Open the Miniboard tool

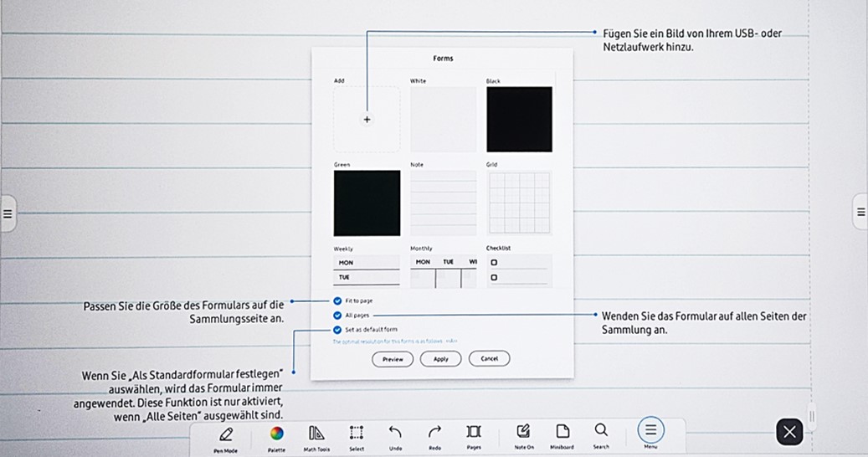tap(563, 432)
